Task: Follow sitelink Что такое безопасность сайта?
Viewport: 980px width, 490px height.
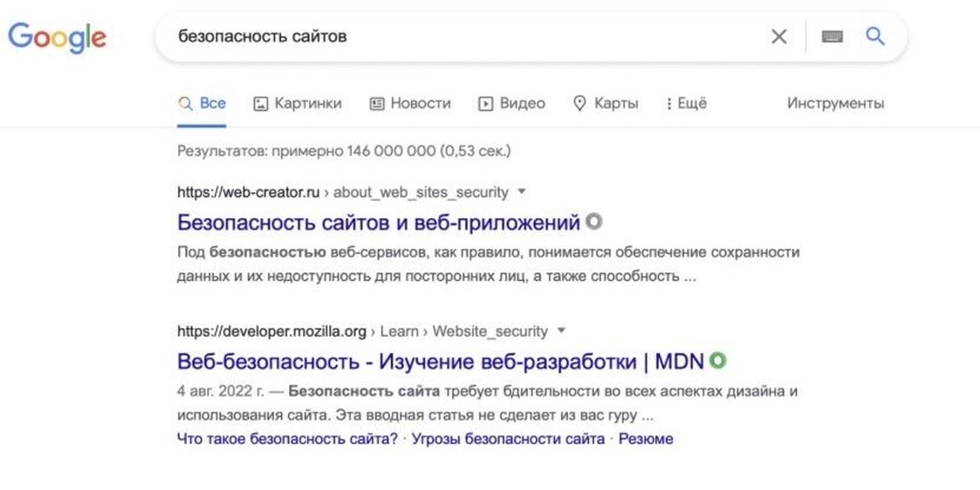Action: 287,439
